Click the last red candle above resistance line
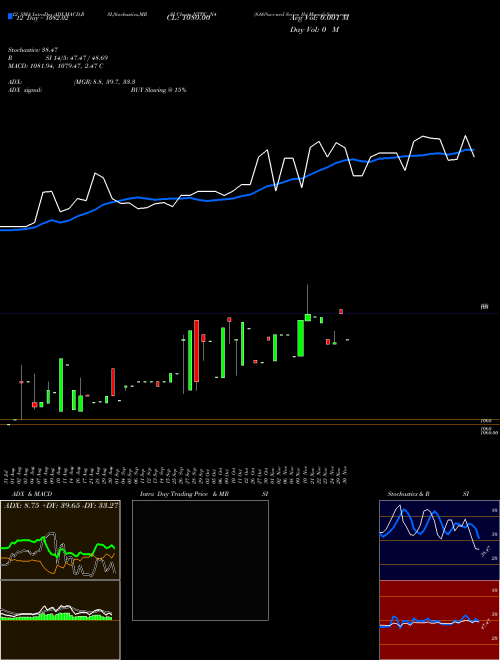This screenshot has height=660, width=500. click(x=341, y=311)
